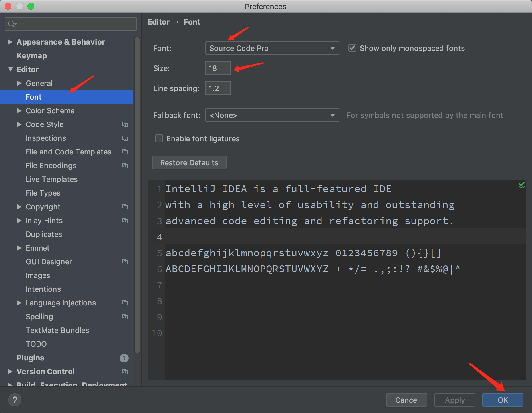Uncheck Show only monospaced fonts
The width and height of the screenshot is (532, 413).
[352, 48]
